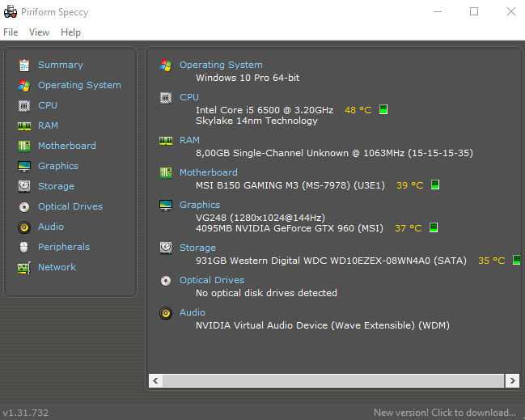
Task: Click the Storage drive icon in summary panel
Action: [166, 248]
